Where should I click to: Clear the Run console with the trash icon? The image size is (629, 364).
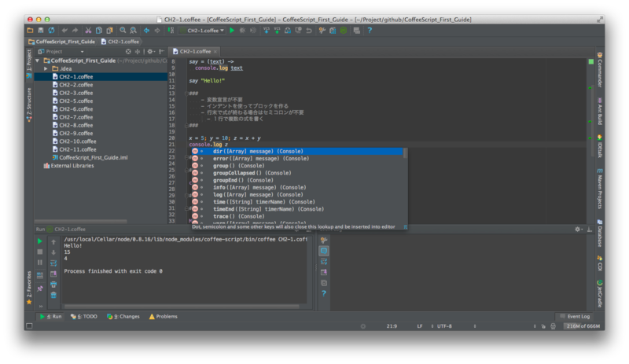[53, 296]
